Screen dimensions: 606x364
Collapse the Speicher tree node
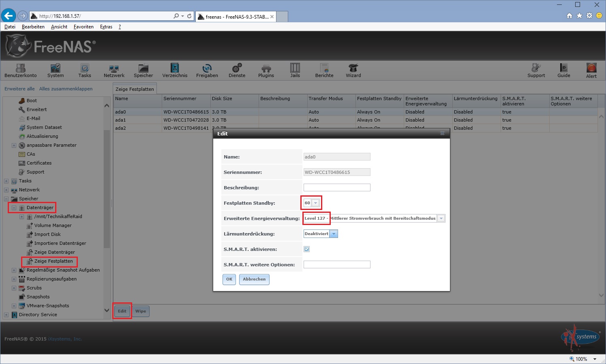tap(6, 199)
